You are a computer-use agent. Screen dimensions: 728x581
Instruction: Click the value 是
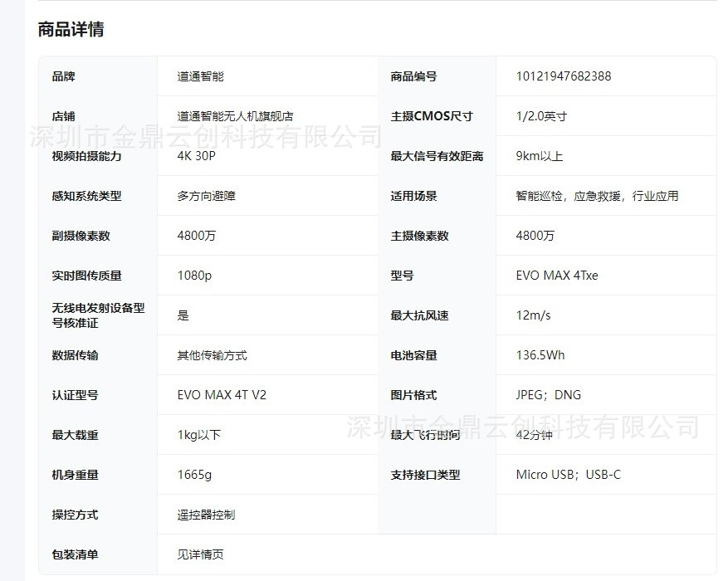coord(183,315)
